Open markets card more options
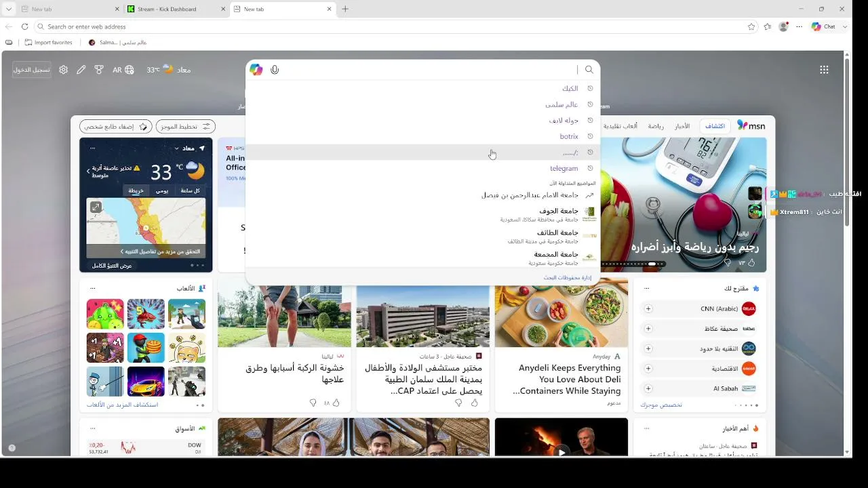Screen dimensions: 868x488 (93, 428)
